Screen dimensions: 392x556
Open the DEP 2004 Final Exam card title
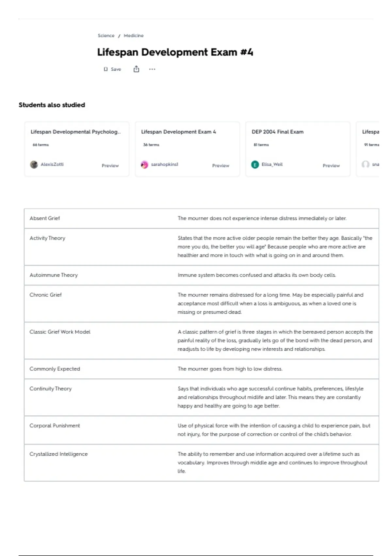tap(277, 132)
